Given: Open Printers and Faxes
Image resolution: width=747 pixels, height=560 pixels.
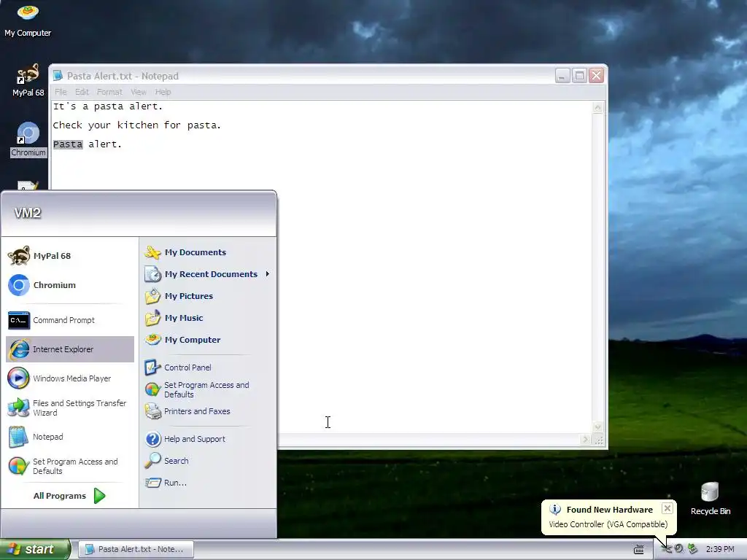Looking at the screenshot, I should [x=208, y=411].
